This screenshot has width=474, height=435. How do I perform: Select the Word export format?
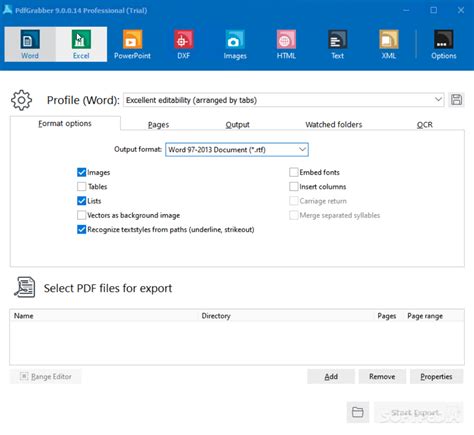[x=30, y=44]
